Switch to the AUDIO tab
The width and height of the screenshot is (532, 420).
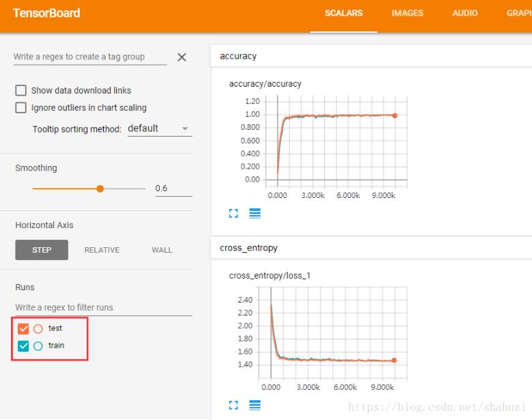[464, 13]
